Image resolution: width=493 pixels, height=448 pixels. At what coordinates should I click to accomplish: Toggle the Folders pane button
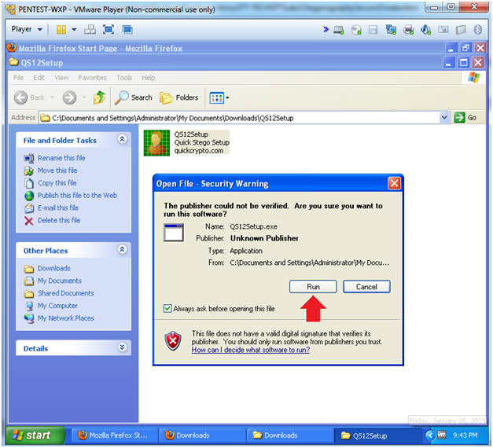coord(179,97)
